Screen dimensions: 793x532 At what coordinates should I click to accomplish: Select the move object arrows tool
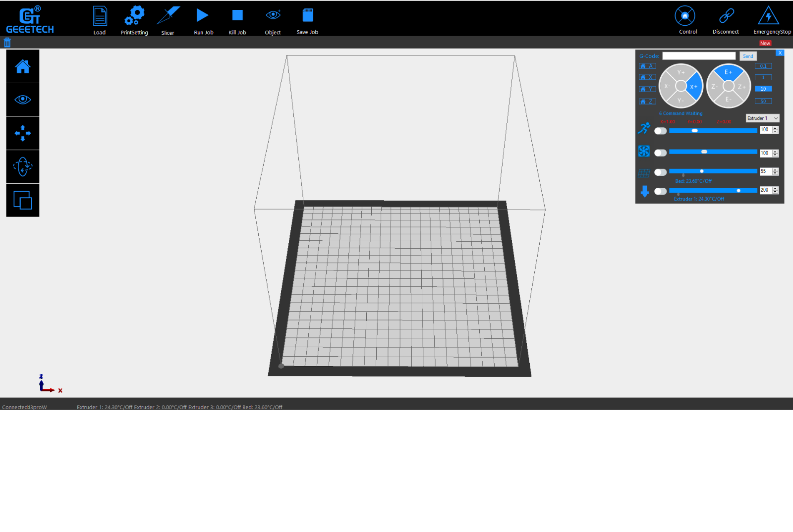coord(23,133)
